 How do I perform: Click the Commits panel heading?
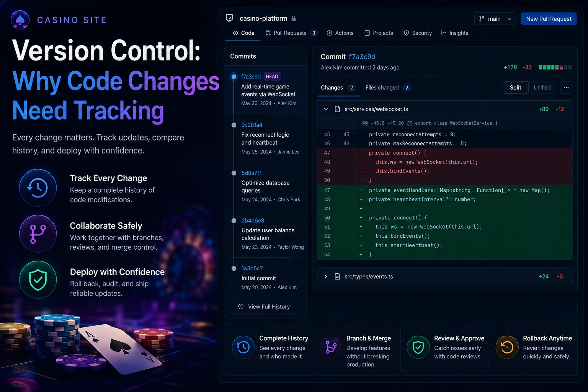click(243, 56)
